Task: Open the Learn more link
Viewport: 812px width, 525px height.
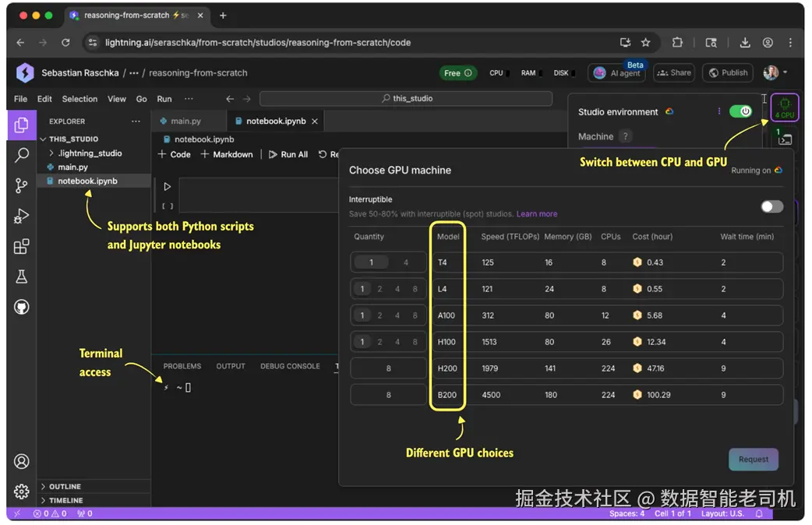Action: (536, 214)
